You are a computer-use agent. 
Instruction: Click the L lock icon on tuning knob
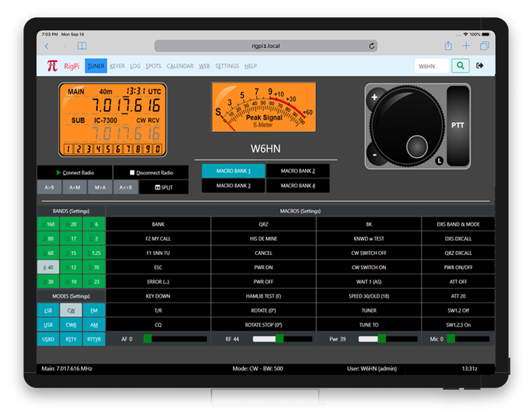pyautogui.click(x=439, y=160)
